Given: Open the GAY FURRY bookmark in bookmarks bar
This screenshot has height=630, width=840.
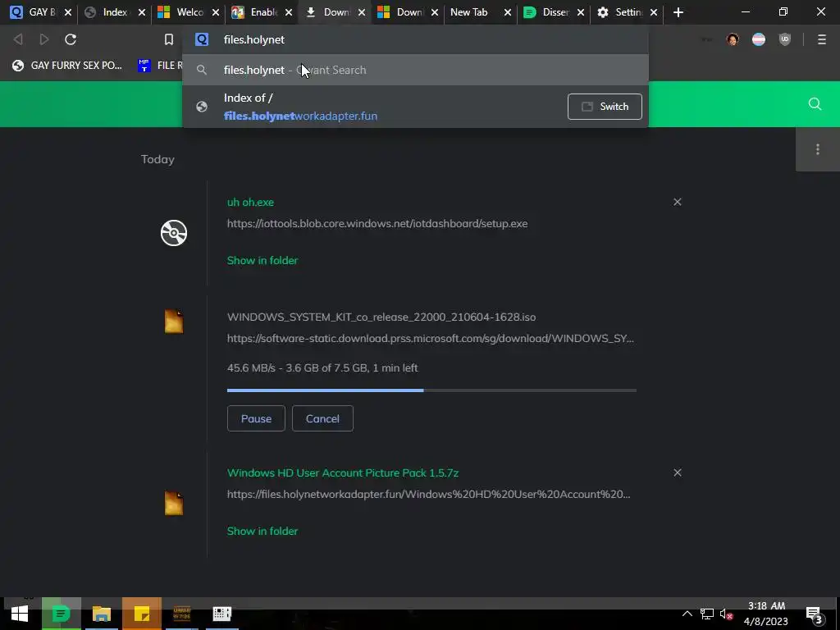Looking at the screenshot, I should pos(68,66).
